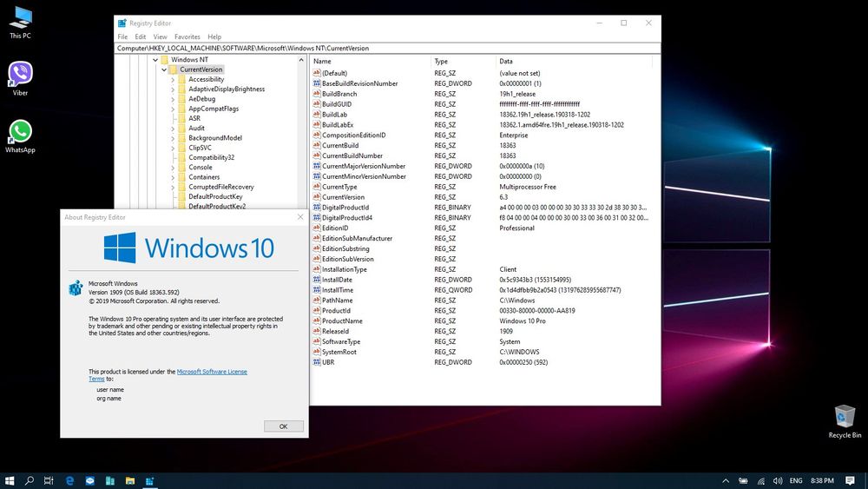
Task: Open the File menu in Registry Editor
Action: (x=122, y=36)
